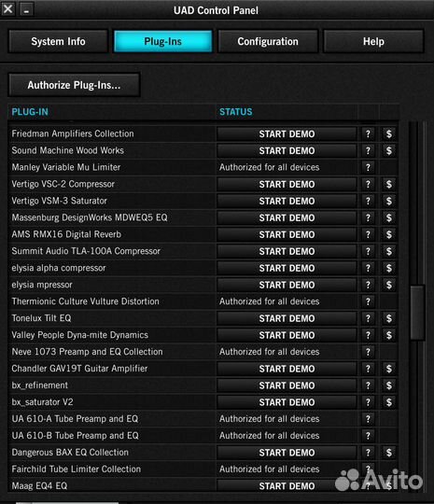The image size is (434, 504).
Task: Open help for Sound Machine Wood Works
Action: pyautogui.click(x=368, y=150)
